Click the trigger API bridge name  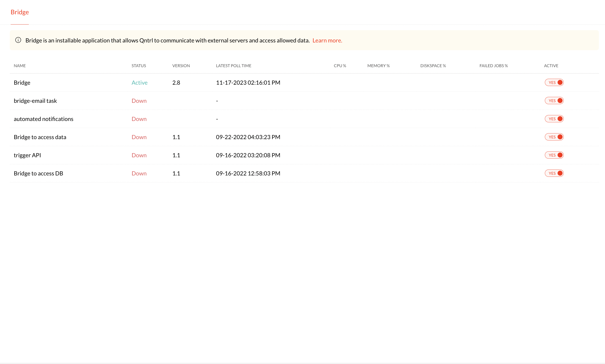(27, 155)
